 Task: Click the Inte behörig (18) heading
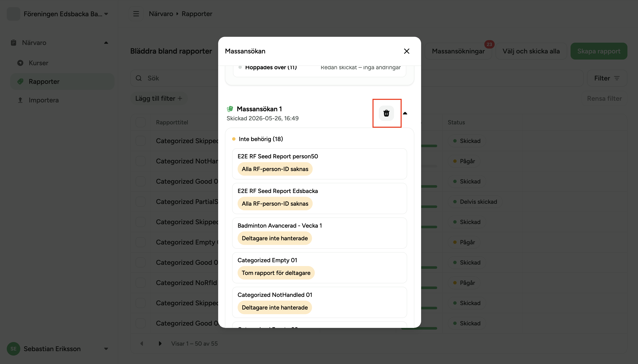click(261, 139)
